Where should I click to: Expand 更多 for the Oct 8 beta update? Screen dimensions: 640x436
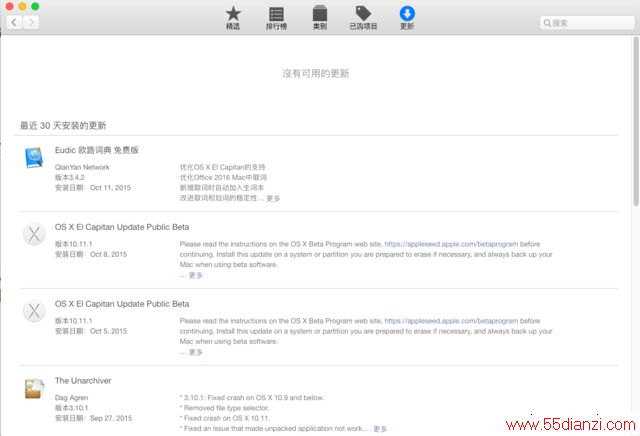(196, 275)
